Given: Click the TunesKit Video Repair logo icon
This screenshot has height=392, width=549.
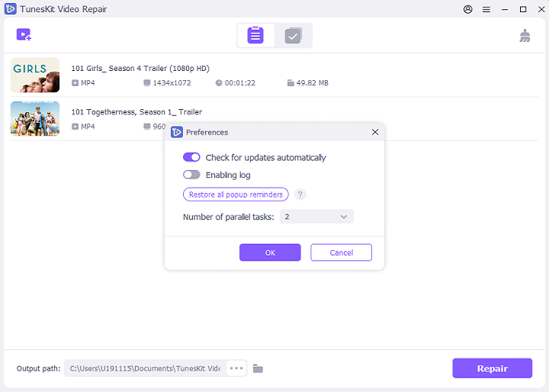Looking at the screenshot, I should [x=10, y=8].
